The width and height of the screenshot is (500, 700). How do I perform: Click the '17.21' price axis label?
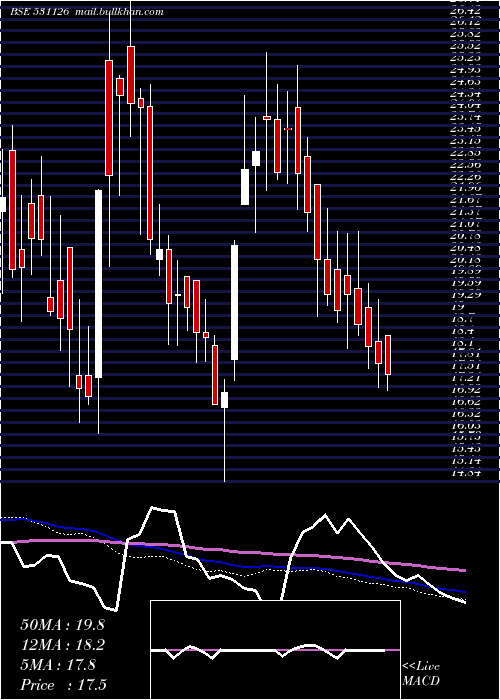466,378
